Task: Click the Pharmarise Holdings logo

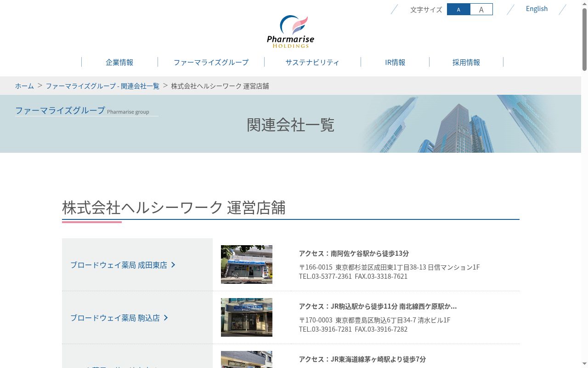Action: coord(290,32)
